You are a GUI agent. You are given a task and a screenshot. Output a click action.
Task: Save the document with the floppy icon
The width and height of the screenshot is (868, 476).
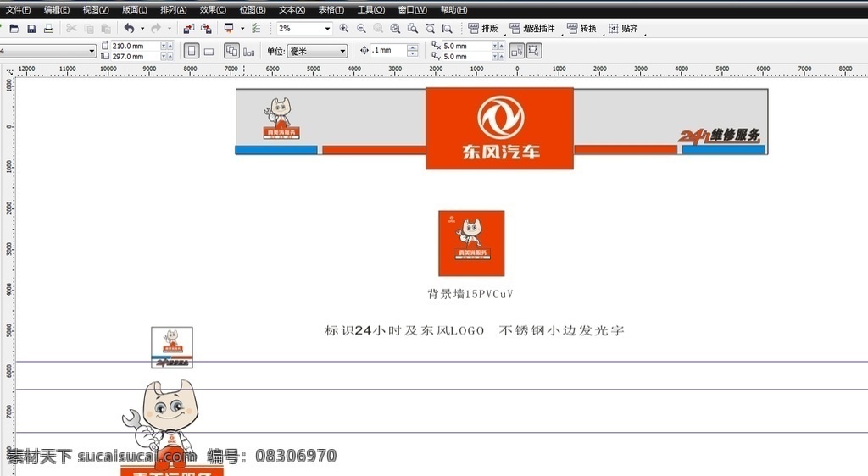(31, 29)
